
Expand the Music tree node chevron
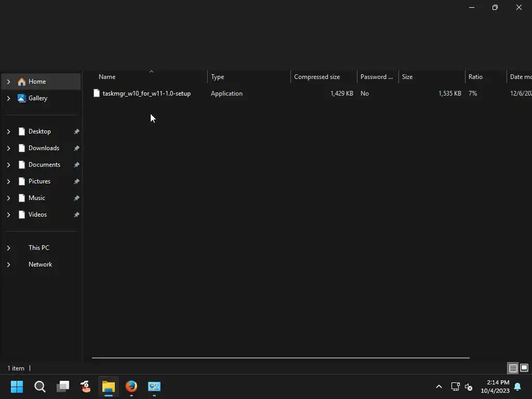[8, 198]
